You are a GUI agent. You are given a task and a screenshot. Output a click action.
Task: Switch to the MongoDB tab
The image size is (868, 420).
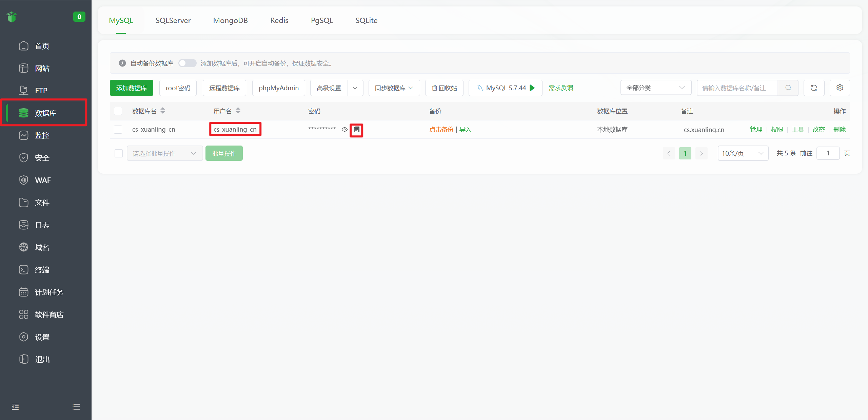(x=230, y=20)
